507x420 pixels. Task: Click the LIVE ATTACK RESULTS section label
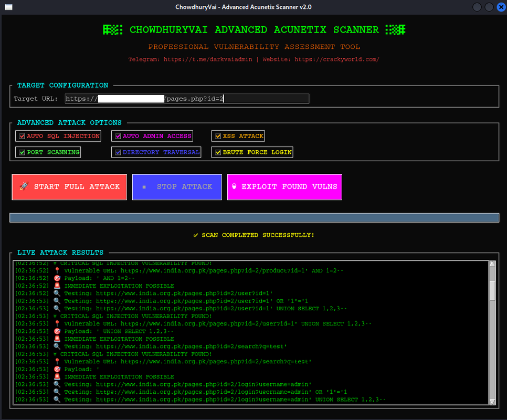tap(60, 253)
